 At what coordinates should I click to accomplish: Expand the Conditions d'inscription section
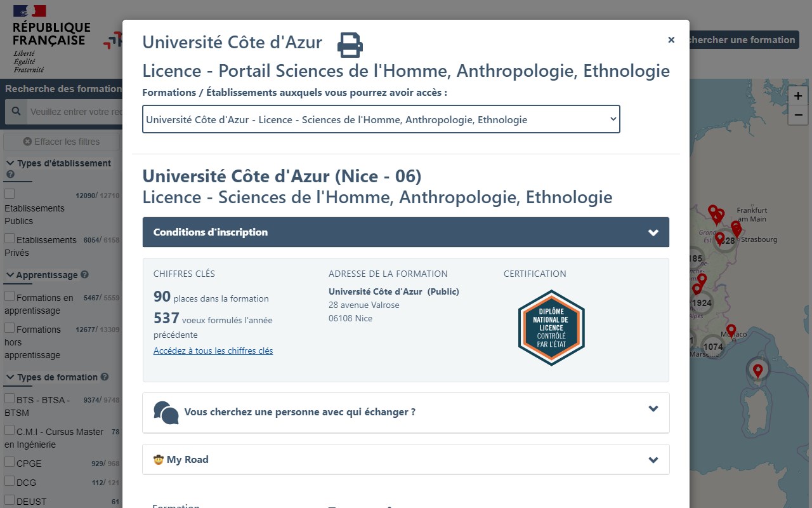coord(405,232)
